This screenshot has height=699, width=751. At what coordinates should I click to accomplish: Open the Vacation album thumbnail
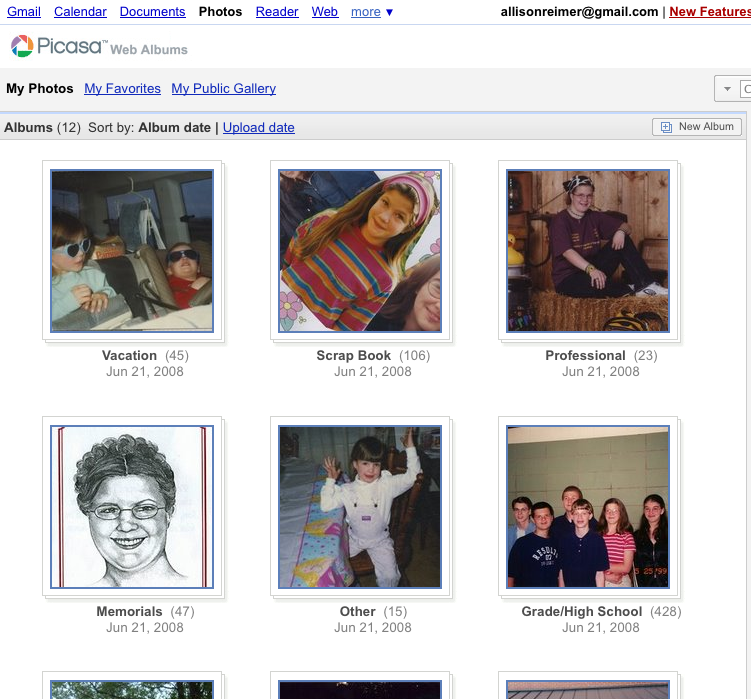coord(132,251)
